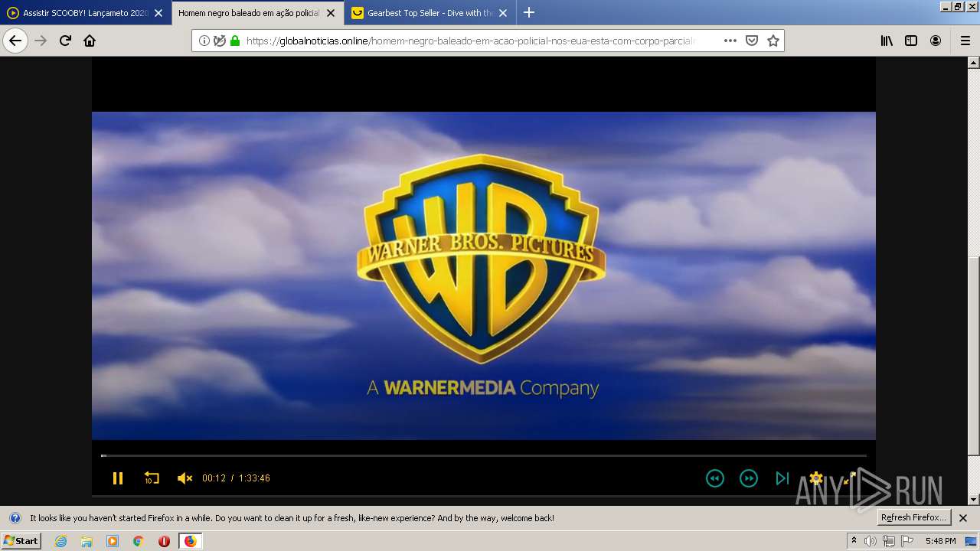Open the media player taskbar icon
Screen dimensions: 980x551
[x=113, y=541]
